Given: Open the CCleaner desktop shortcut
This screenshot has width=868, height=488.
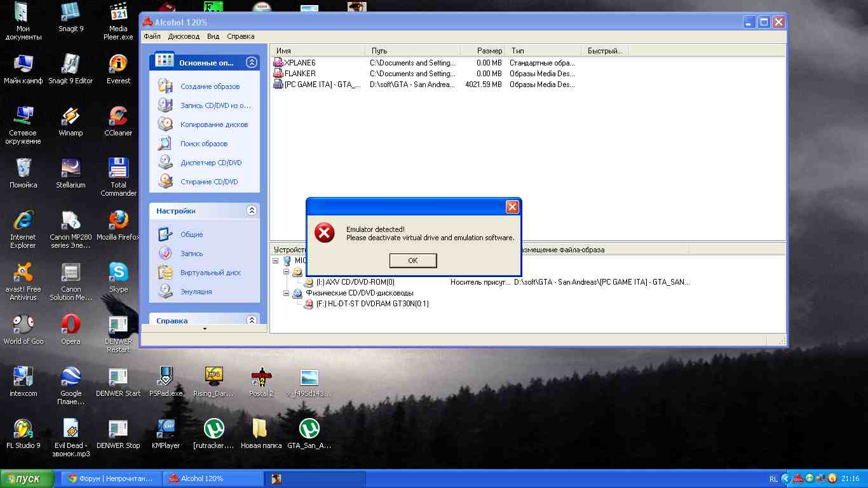Looking at the screenshot, I should coord(118,122).
